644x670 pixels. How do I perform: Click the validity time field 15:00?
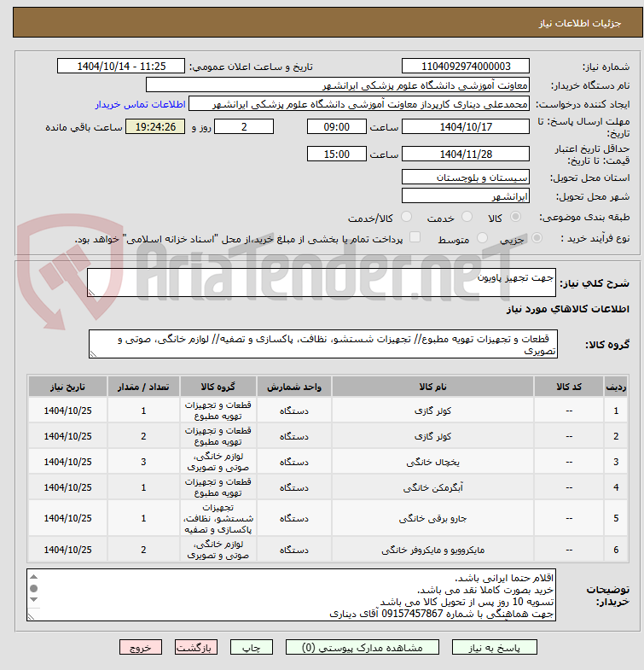pos(337,154)
